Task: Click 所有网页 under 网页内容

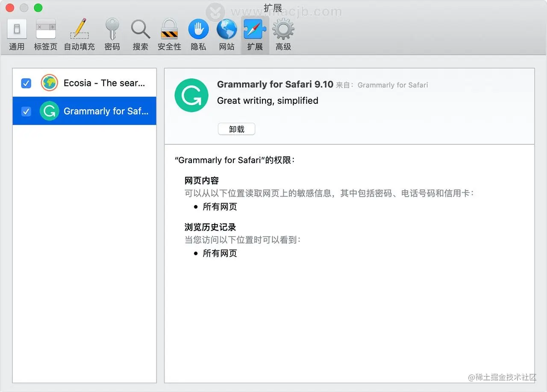Action: (x=220, y=207)
